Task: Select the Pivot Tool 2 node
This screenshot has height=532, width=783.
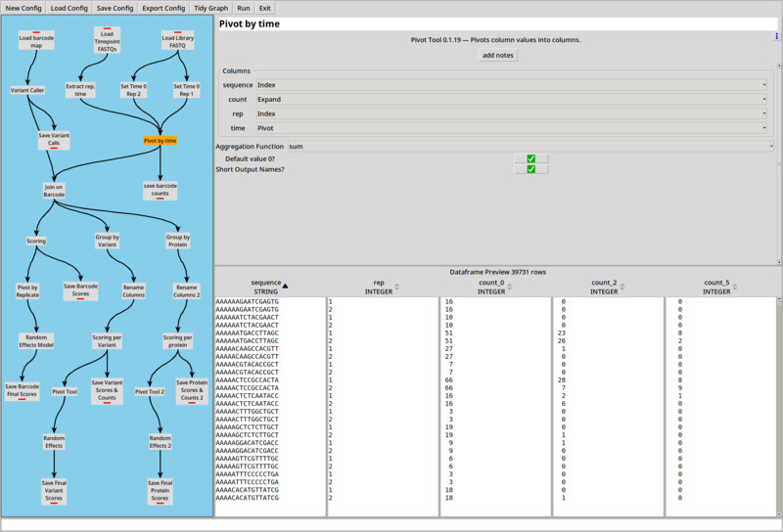Action: click(150, 392)
